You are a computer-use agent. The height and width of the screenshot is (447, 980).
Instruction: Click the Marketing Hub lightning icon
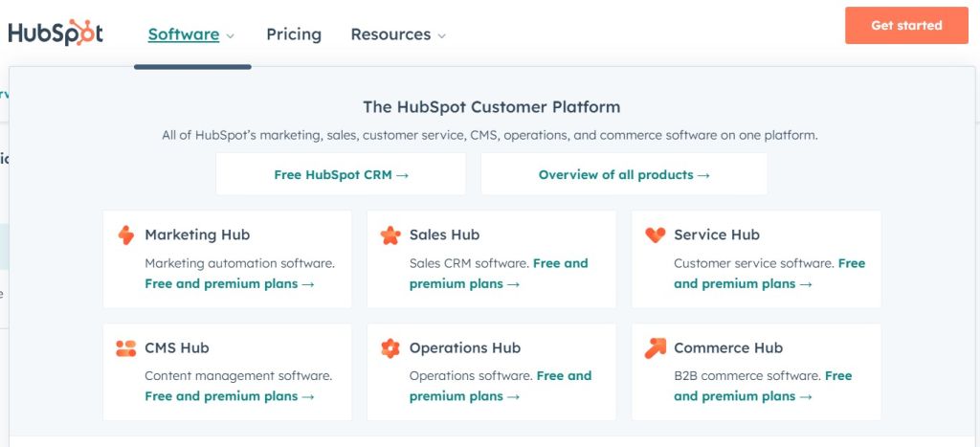[125, 235]
